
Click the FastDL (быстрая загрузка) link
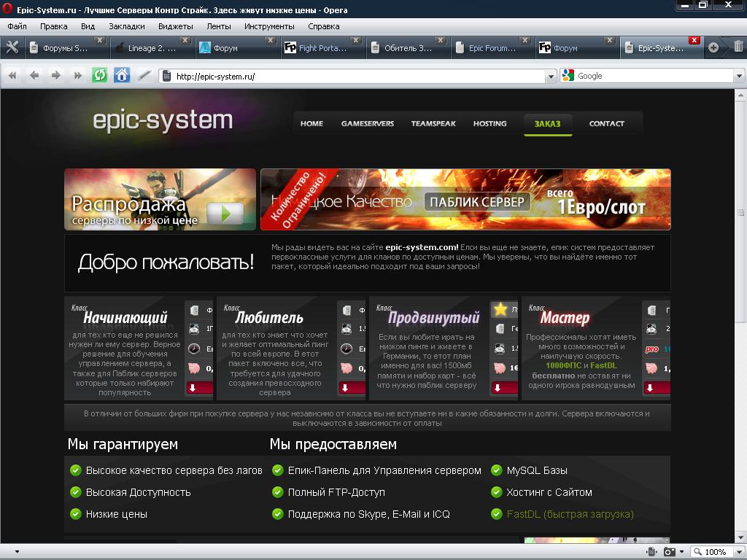[570, 514]
